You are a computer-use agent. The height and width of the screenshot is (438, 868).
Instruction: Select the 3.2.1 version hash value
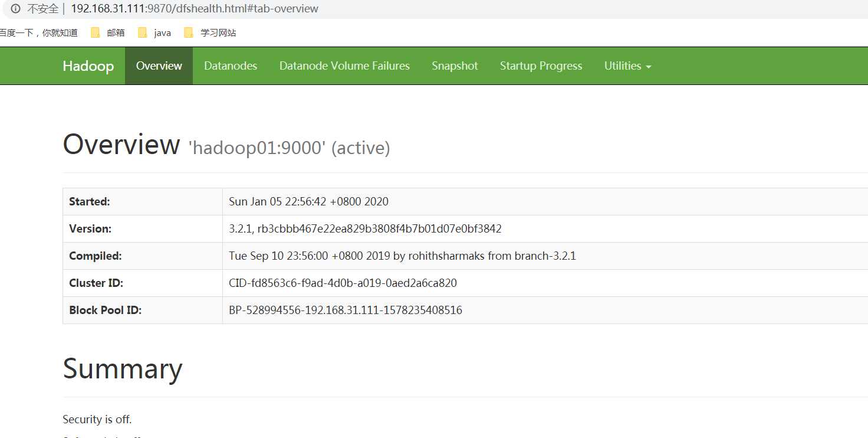[365, 229]
